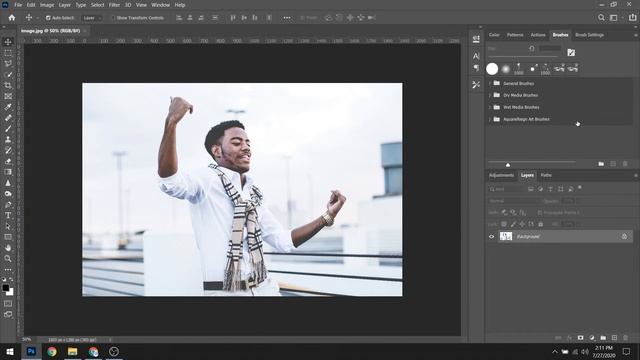Open Windows Start menu
Screen dimensions: 640x360
point(10,351)
